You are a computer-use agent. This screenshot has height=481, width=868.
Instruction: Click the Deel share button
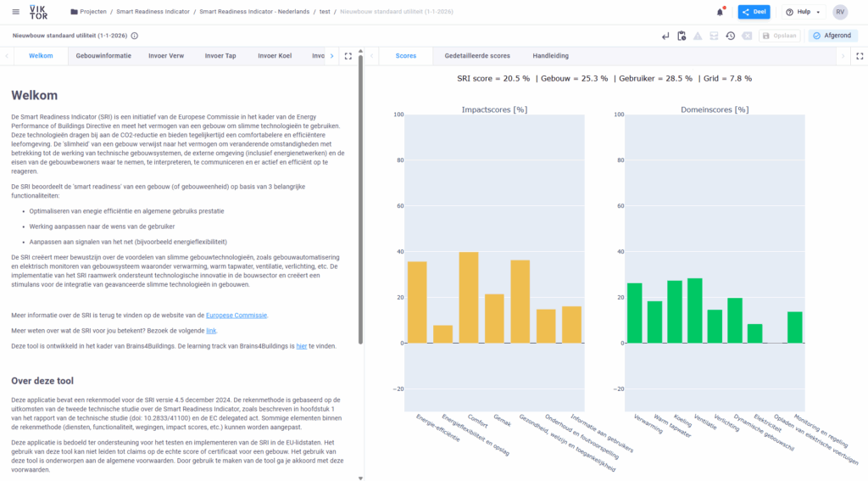tap(754, 12)
